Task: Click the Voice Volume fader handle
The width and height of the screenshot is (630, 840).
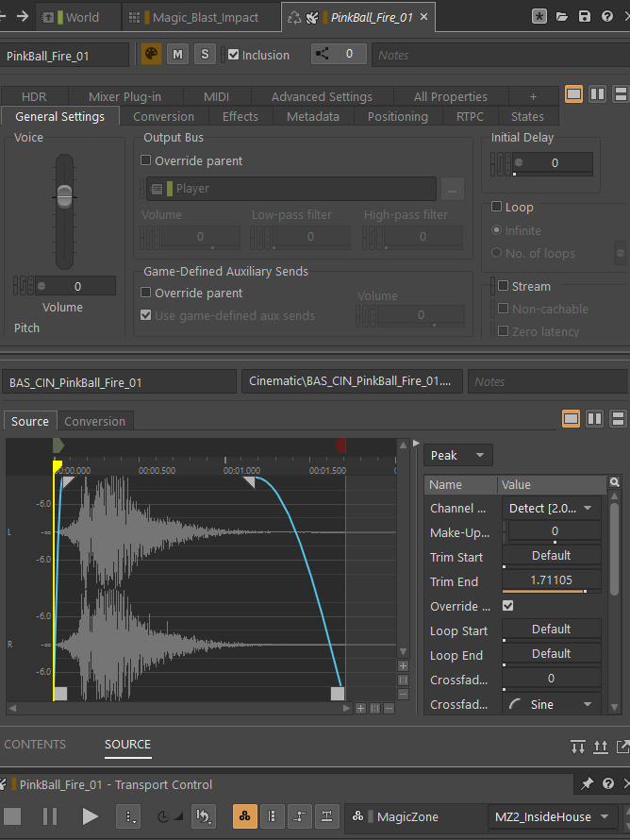Action: [64, 196]
